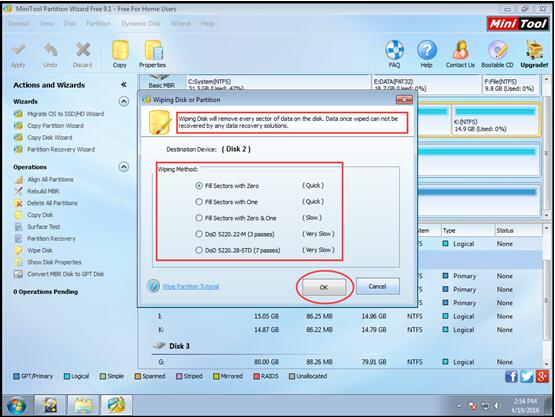
Task: Click the Upgrade! cart icon
Action: (x=534, y=55)
